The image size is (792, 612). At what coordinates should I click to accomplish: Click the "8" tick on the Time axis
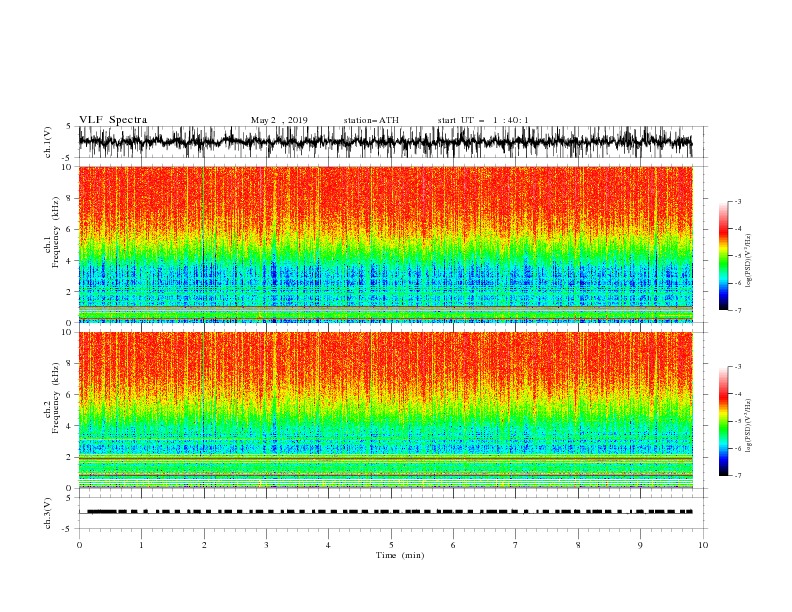tap(578, 545)
